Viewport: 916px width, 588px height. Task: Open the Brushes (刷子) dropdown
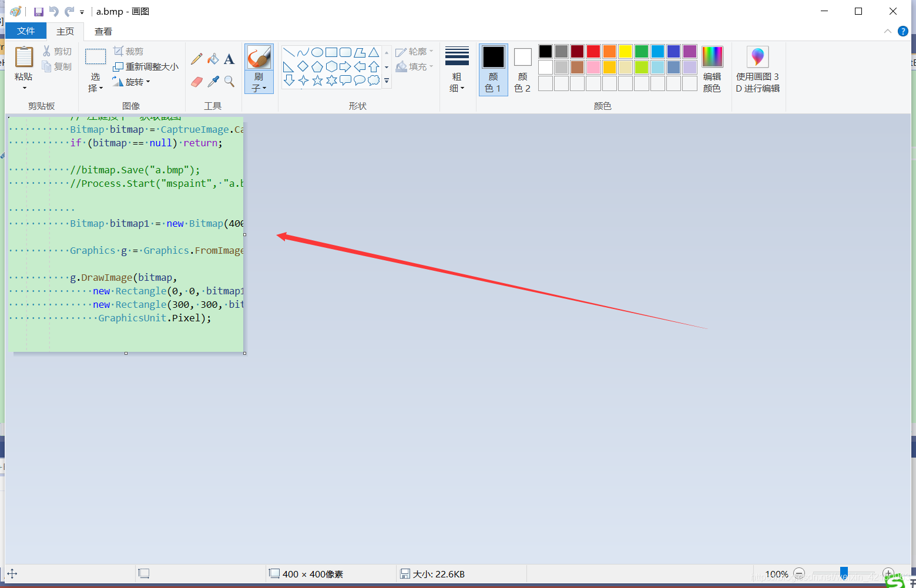(x=259, y=83)
